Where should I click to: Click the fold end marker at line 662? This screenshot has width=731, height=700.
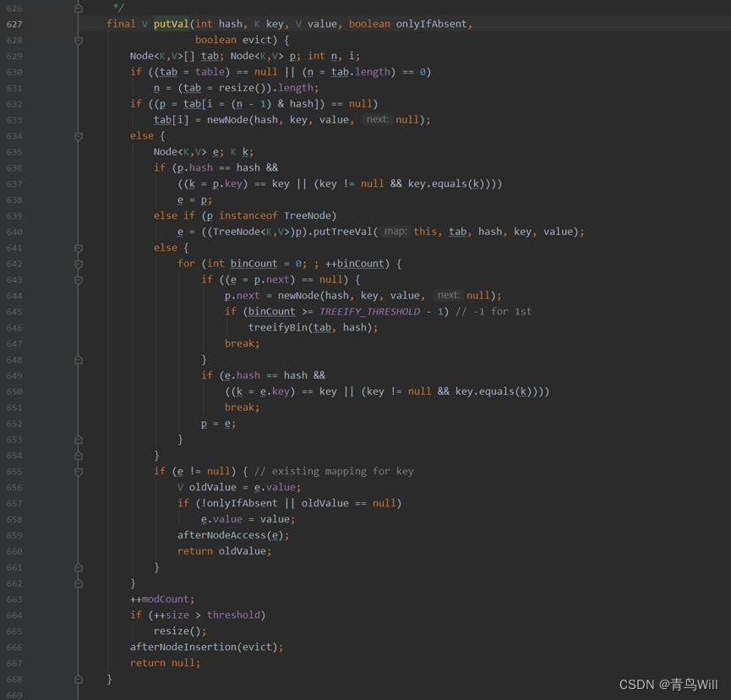(x=79, y=583)
